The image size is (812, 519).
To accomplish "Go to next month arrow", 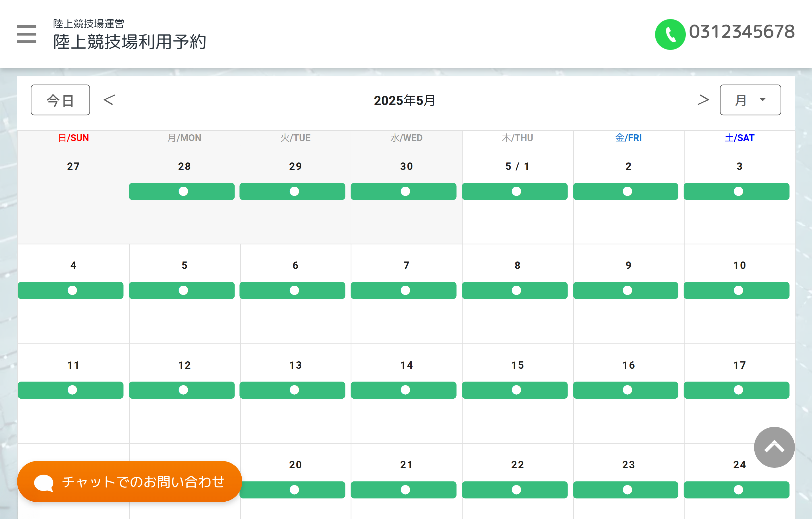I will pyautogui.click(x=703, y=100).
